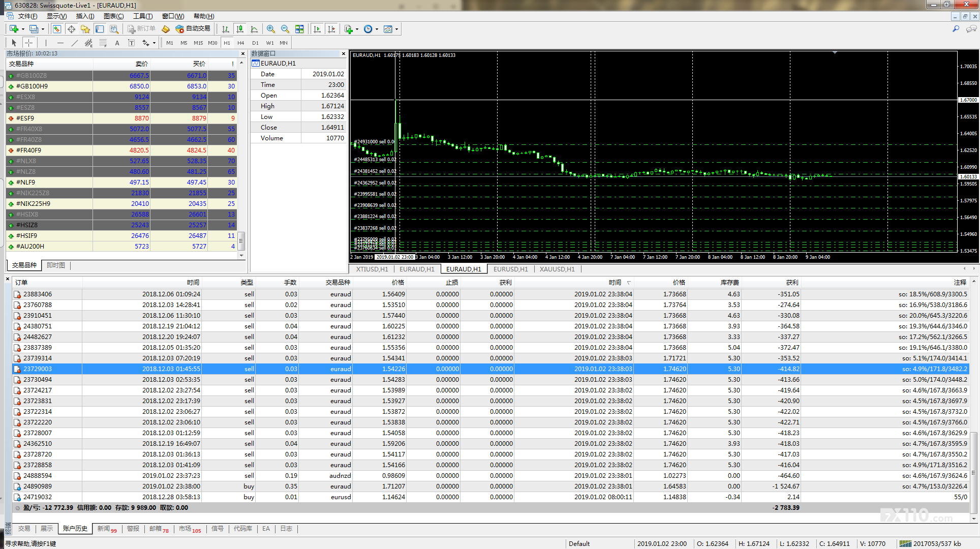
Task: Toggle chart shift from right border
Action: click(x=331, y=29)
